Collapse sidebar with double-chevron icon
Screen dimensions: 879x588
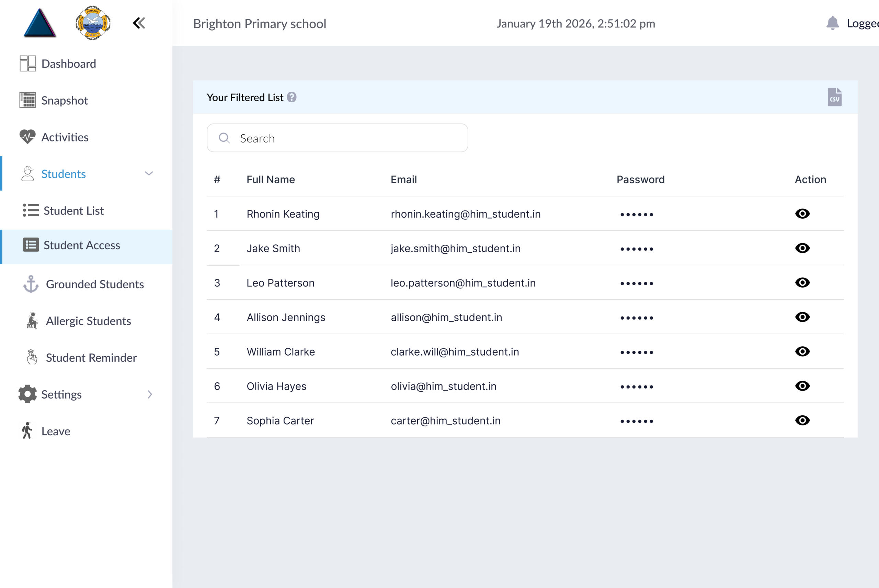click(x=139, y=23)
